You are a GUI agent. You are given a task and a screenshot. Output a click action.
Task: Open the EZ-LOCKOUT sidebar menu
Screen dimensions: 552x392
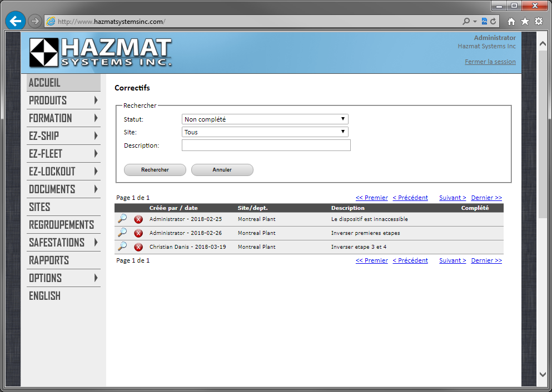[x=64, y=171]
